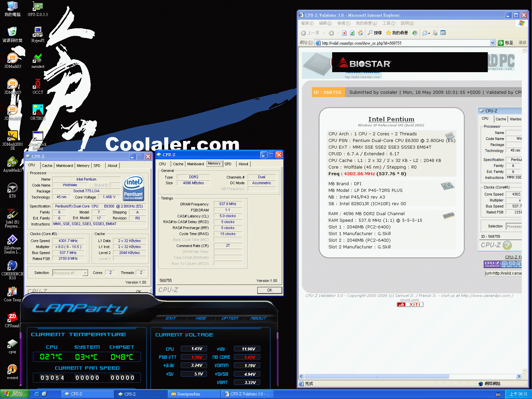
Task: Open OPTION in the LANParty panel
Action: point(230,318)
